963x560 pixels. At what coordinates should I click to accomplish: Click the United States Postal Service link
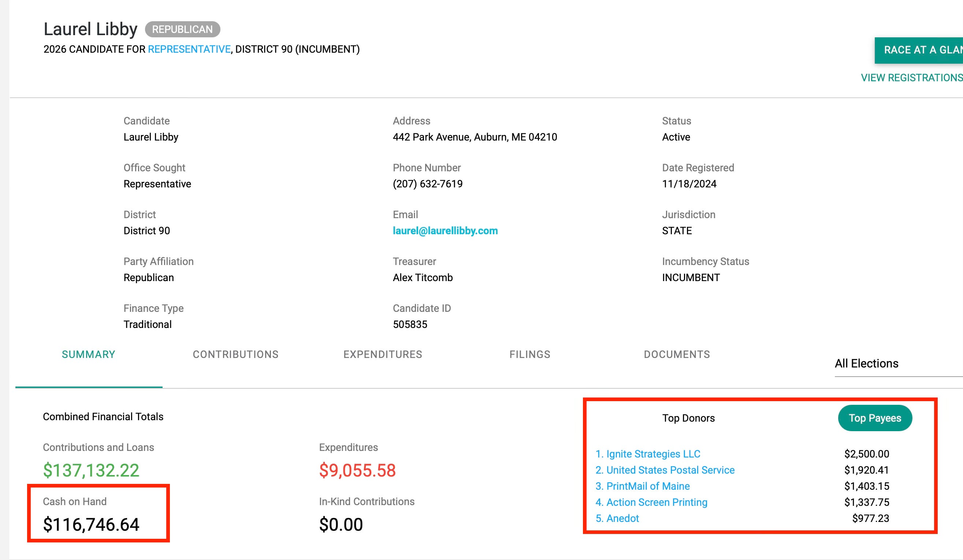click(x=670, y=470)
